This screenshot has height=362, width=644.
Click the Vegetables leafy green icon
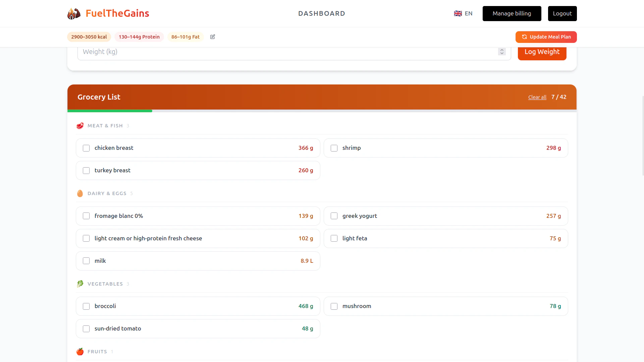80,284
